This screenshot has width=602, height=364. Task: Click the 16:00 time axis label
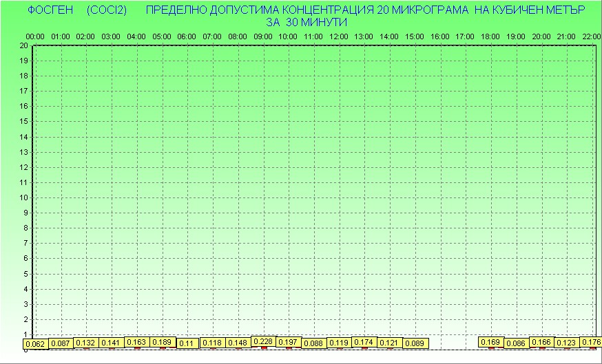[439, 36]
